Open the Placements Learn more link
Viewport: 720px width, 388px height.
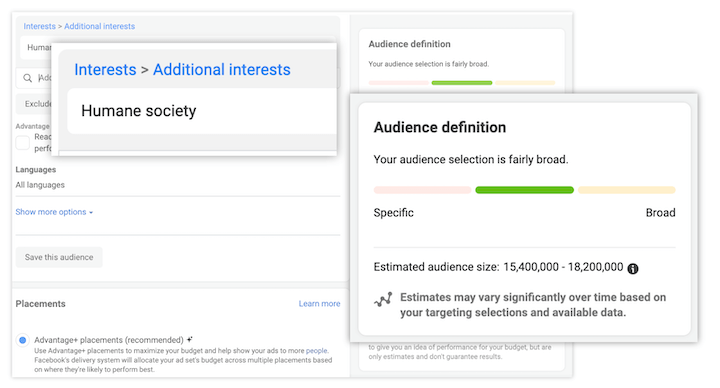coord(319,304)
